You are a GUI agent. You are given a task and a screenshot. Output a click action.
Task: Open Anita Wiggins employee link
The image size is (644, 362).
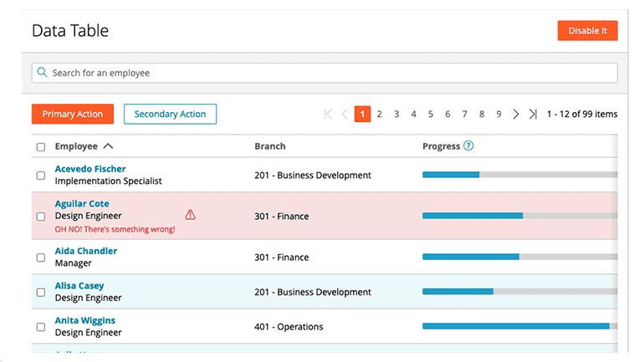click(85, 320)
